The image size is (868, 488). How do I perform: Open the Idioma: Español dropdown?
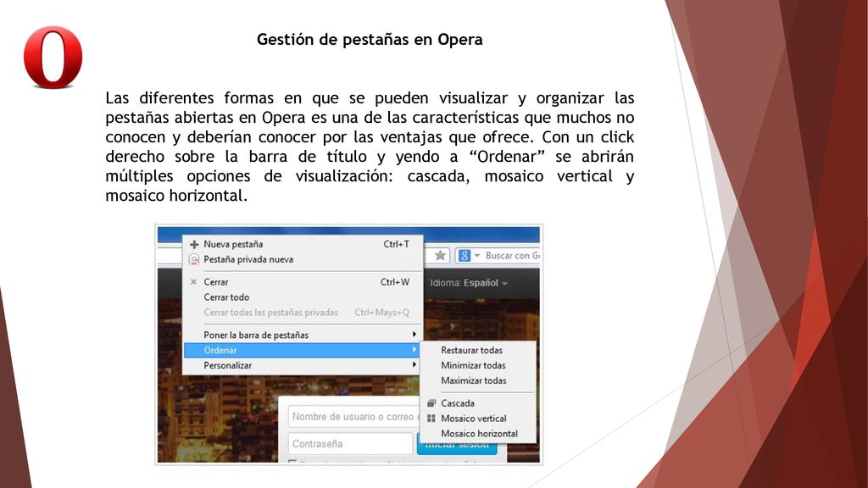(x=469, y=283)
